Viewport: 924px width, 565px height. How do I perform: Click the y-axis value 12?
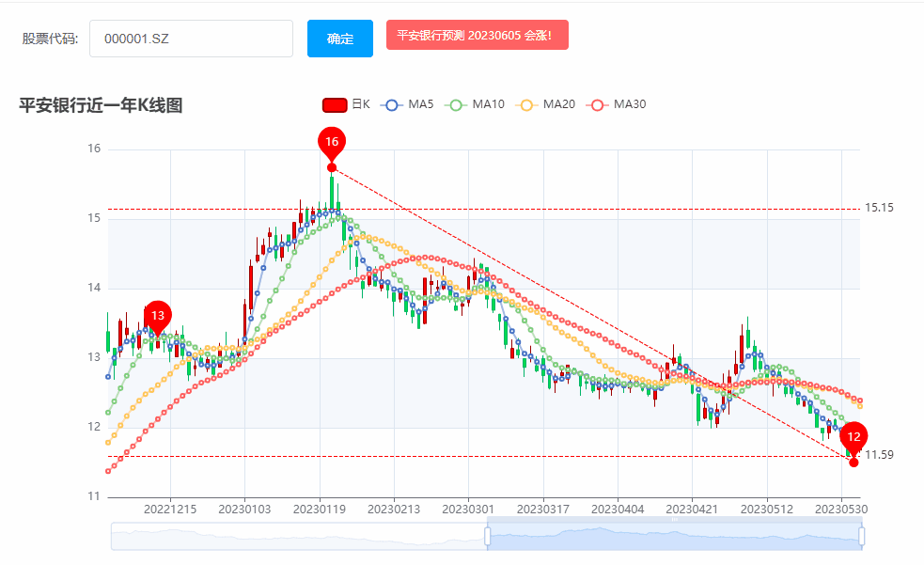point(94,427)
